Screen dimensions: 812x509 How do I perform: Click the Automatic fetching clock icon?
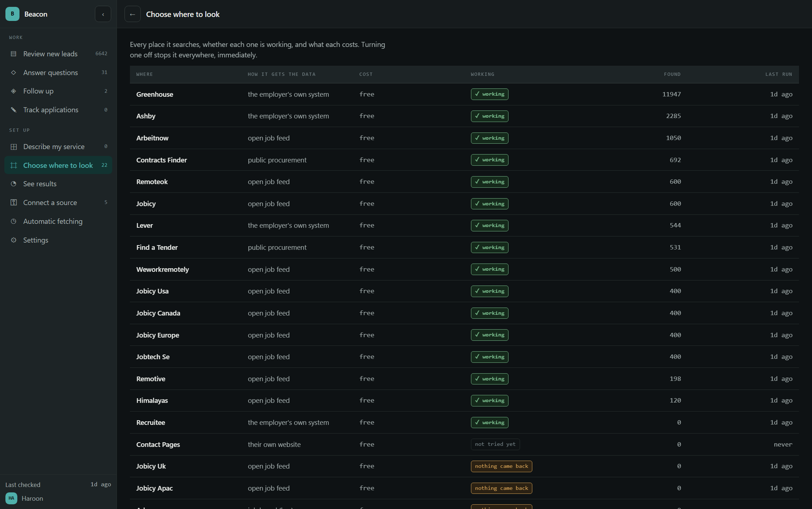pyautogui.click(x=14, y=221)
